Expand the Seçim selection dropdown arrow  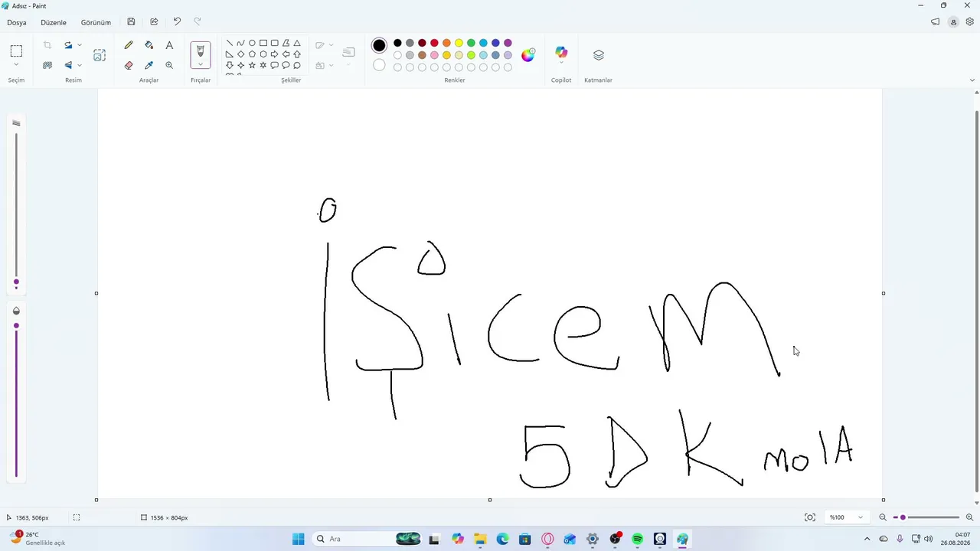[x=16, y=65]
